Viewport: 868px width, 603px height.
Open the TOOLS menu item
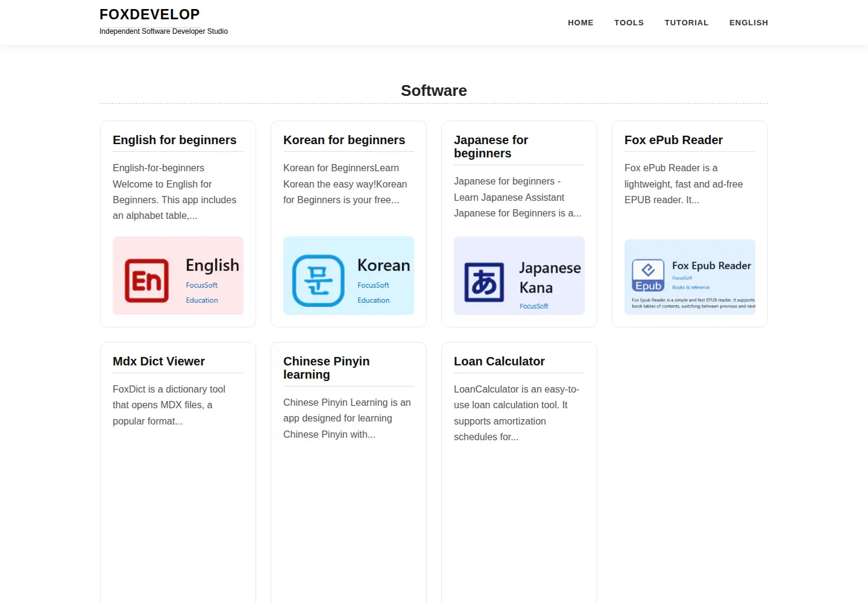click(x=629, y=23)
